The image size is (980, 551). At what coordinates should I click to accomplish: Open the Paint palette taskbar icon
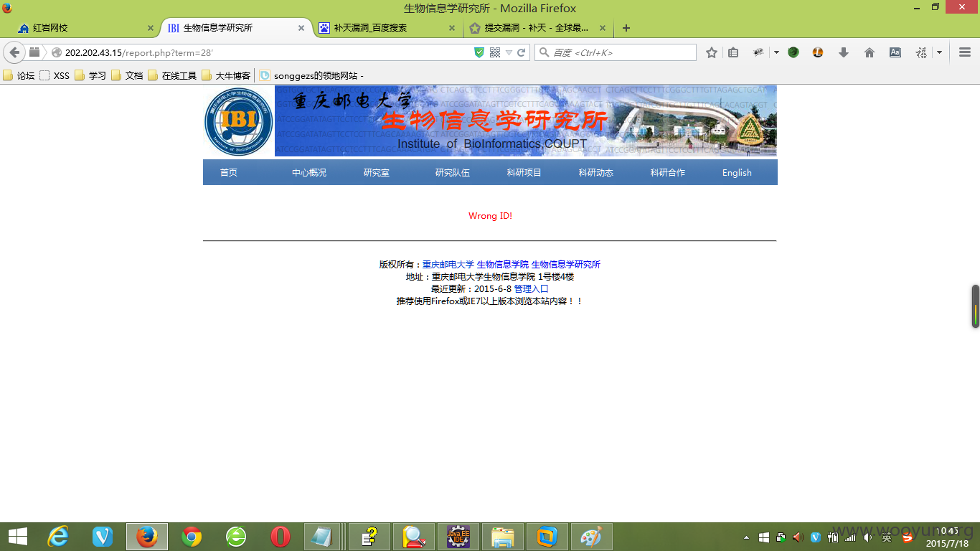pyautogui.click(x=590, y=537)
